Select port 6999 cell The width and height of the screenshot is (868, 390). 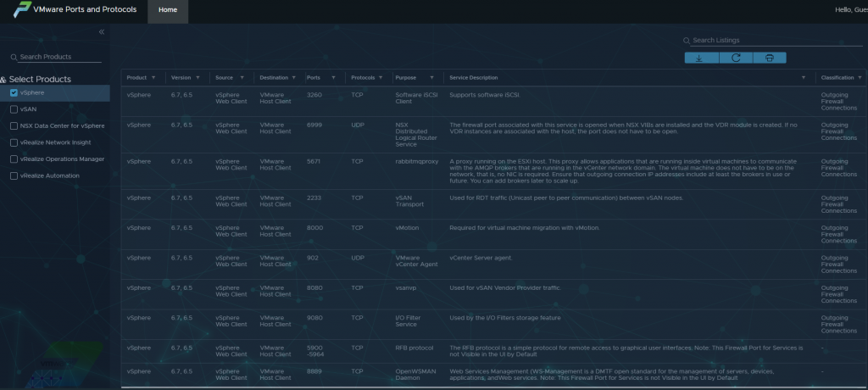coord(314,125)
